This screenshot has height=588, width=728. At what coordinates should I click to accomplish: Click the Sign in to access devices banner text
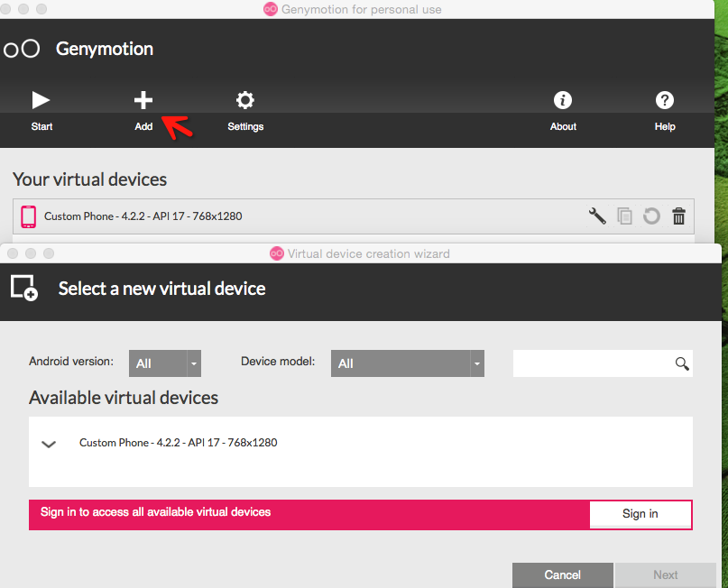click(x=155, y=512)
